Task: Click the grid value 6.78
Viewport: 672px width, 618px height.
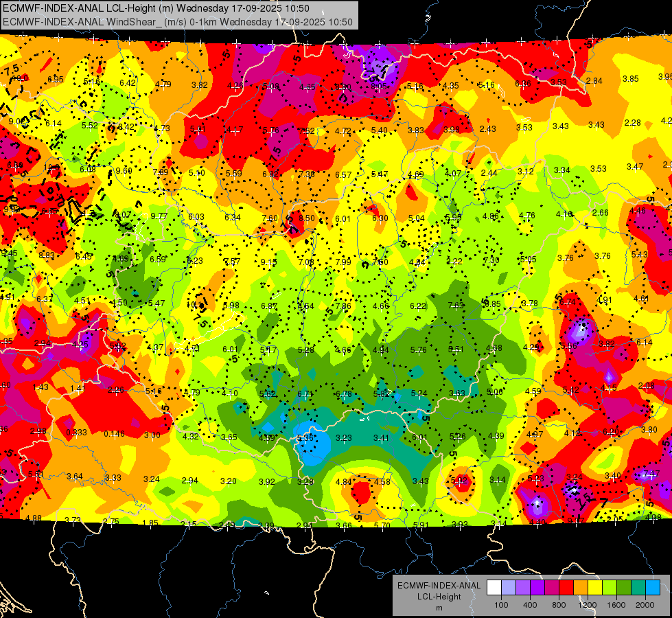Action: [343, 393]
